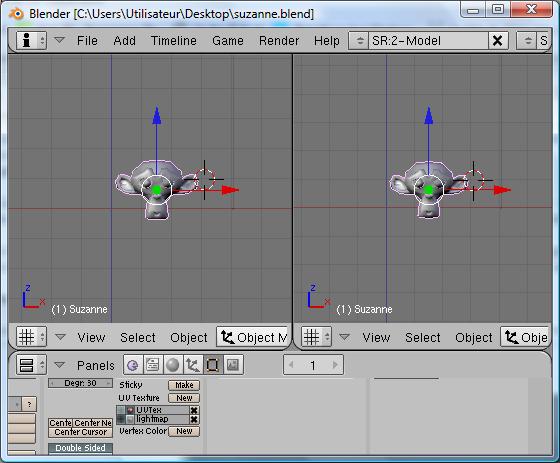
Task: Toggle lightmap render layer button
Action: (x=130, y=419)
